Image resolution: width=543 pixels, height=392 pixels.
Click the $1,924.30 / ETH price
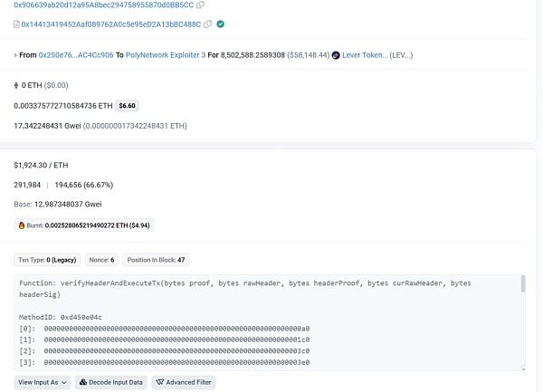tap(41, 165)
